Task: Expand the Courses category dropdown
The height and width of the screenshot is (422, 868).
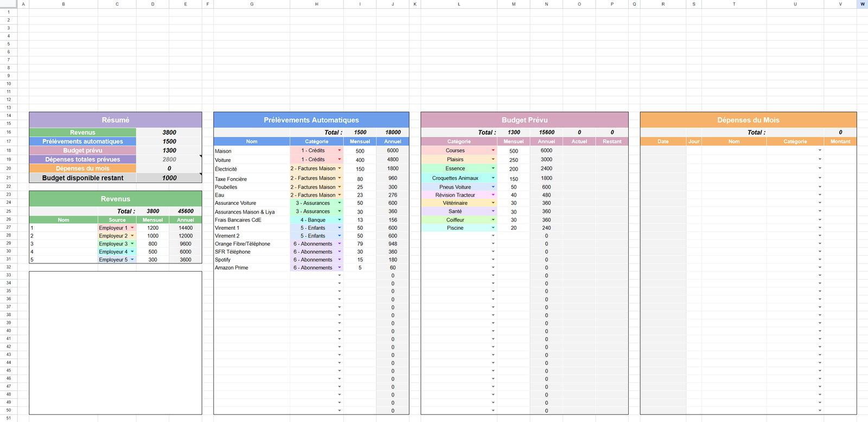Action: pyautogui.click(x=493, y=150)
